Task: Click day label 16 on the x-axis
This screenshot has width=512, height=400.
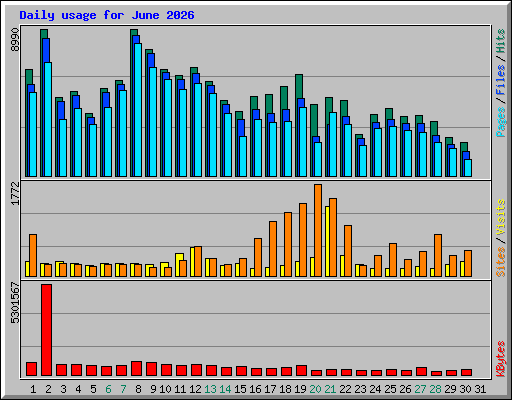Action: click(255, 389)
